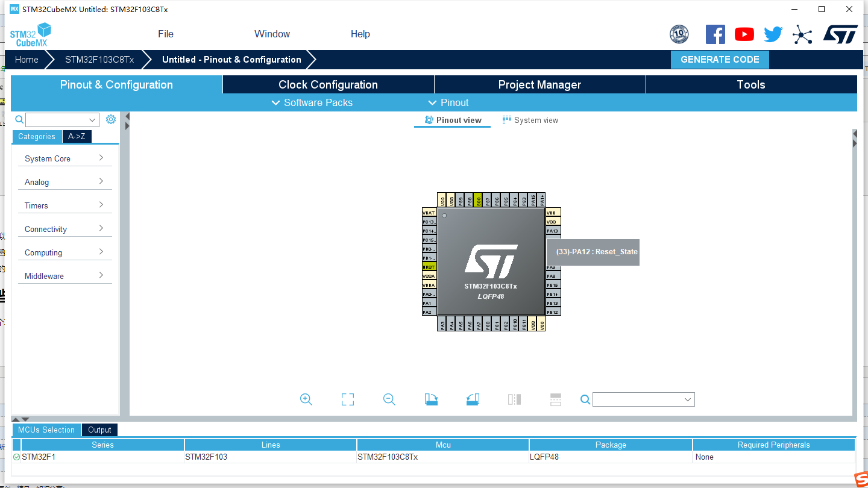Click the greyed-out vertical split view icon
Image resolution: width=868 pixels, height=488 pixels.
click(x=514, y=399)
